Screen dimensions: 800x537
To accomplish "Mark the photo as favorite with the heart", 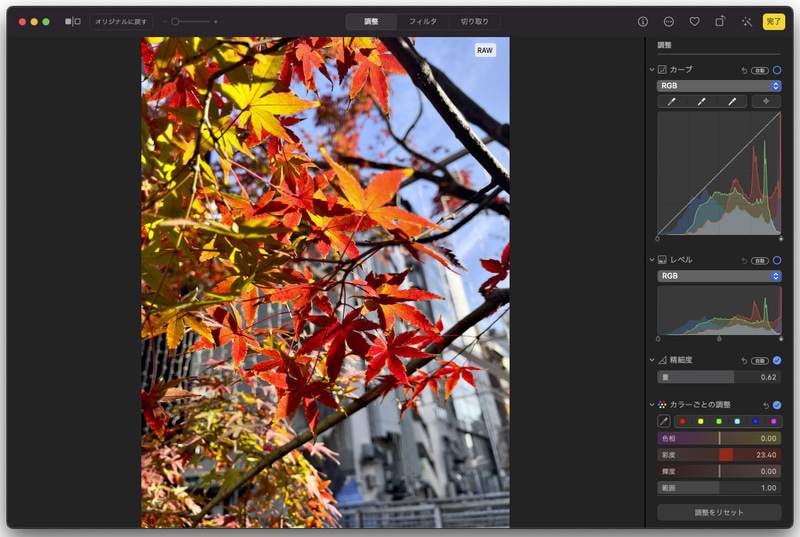I will (x=694, y=21).
